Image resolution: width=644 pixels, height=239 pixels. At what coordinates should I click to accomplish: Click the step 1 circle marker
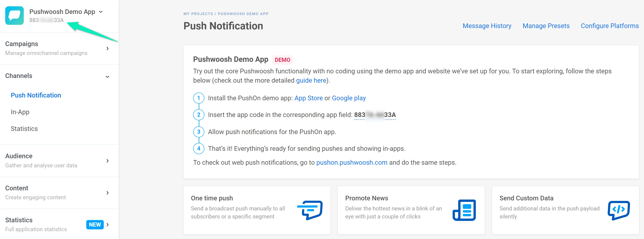pos(199,98)
